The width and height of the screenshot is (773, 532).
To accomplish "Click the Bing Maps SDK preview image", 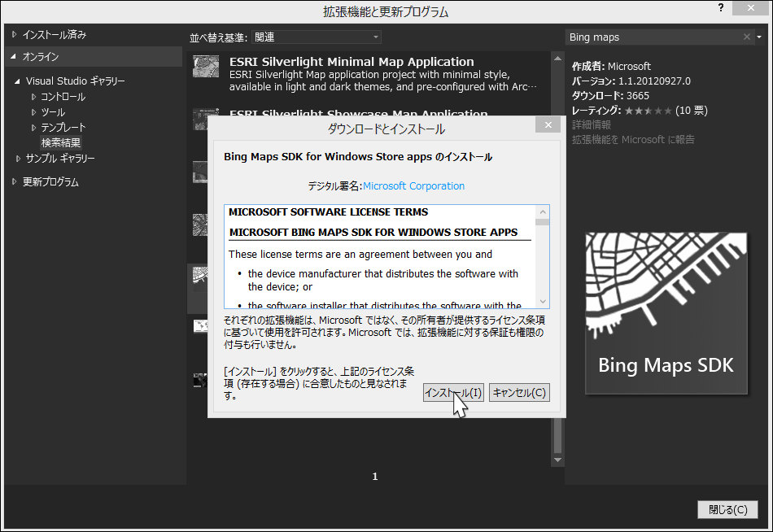I will point(666,313).
